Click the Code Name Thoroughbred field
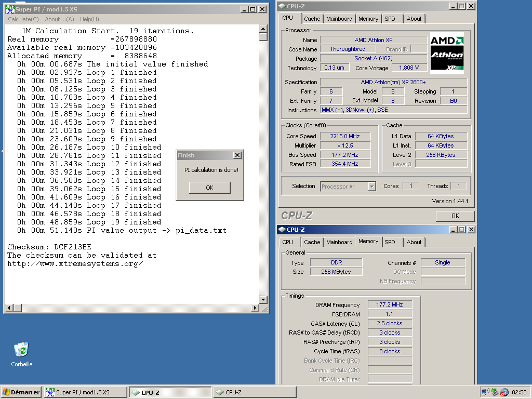The width and height of the screenshot is (532, 399). coord(348,49)
